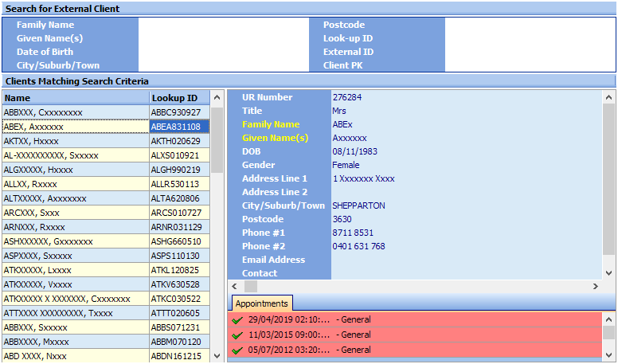618x364 pixels.
Task: Click the Look-up ID search field
Action: click(530, 38)
